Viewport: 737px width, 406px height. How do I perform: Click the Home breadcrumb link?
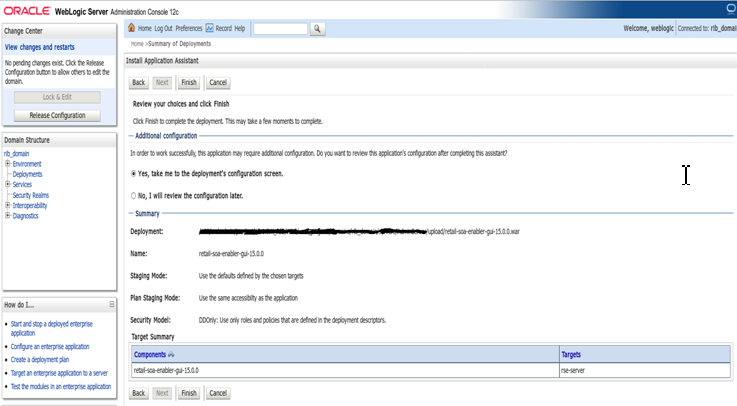(x=137, y=44)
